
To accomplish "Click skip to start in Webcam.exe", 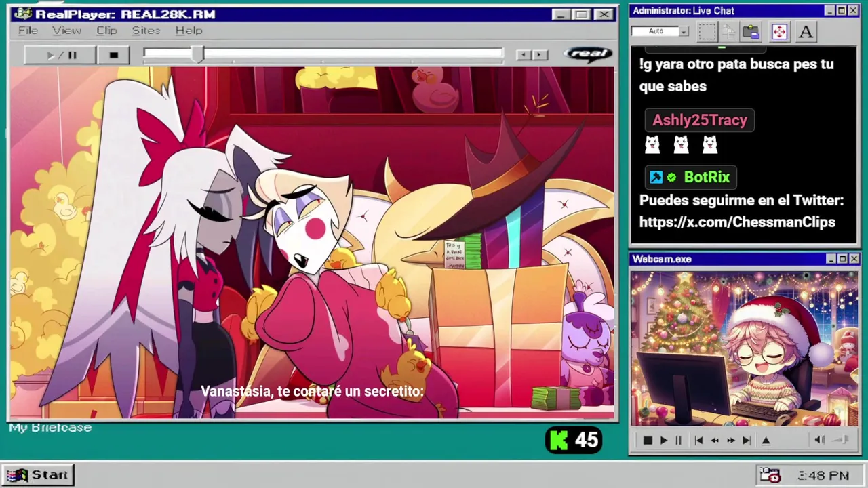I will click(x=698, y=441).
